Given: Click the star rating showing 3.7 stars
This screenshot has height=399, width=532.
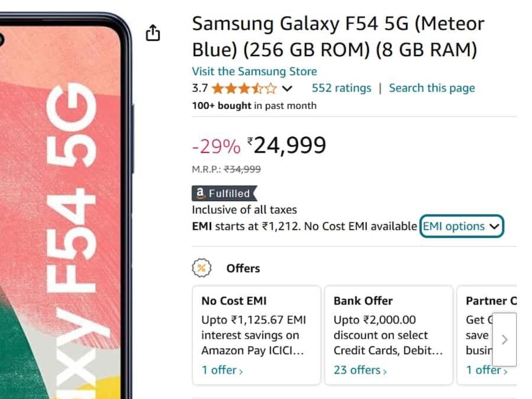Looking at the screenshot, I should [x=243, y=87].
